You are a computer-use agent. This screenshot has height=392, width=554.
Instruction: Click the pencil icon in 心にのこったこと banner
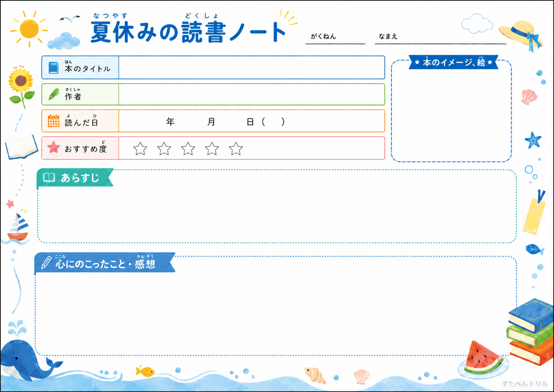46,262
